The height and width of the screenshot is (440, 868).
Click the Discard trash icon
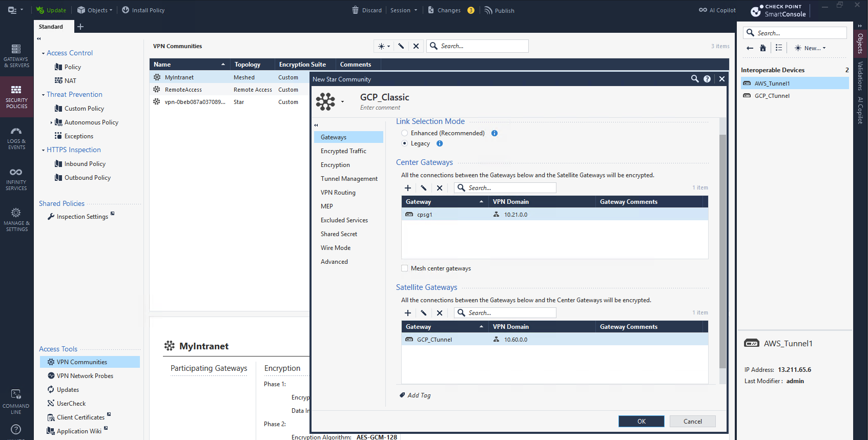[x=355, y=10]
